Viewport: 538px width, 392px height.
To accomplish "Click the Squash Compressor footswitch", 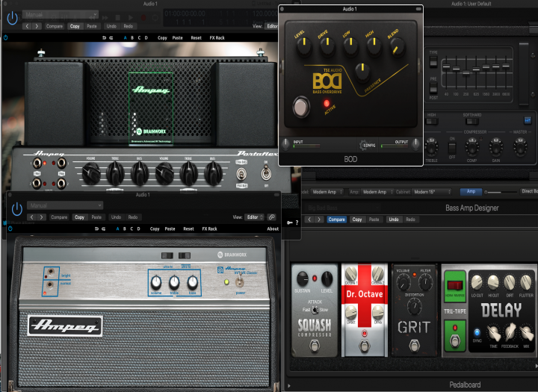I will pos(315,346).
